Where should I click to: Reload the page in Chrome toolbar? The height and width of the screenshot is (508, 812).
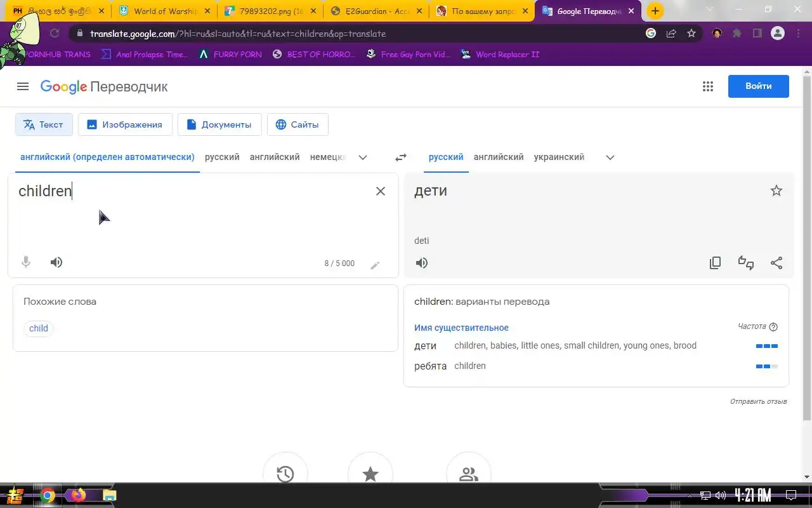pos(55,34)
